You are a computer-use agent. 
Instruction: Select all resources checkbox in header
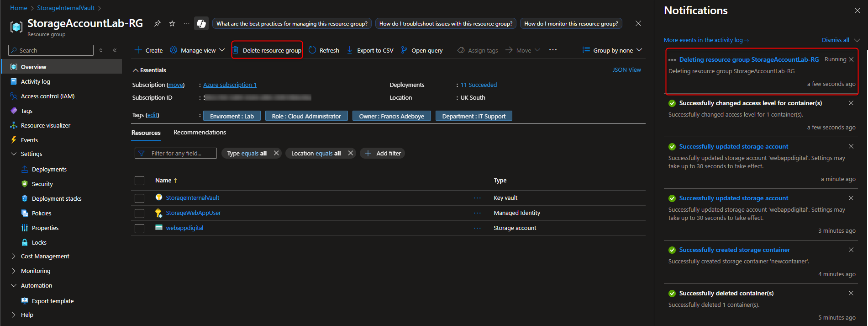[140, 181]
